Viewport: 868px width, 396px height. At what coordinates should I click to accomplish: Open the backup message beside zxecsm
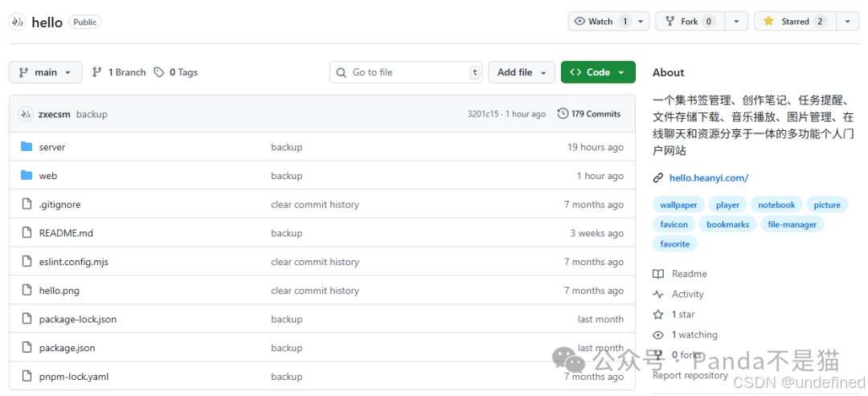pyautogui.click(x=92, y=115)
